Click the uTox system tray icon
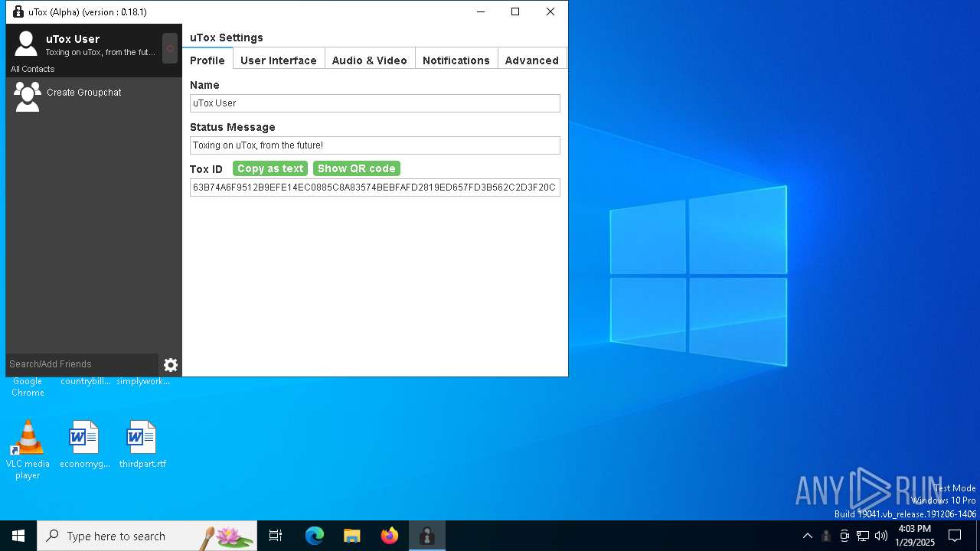Screen dimensions: 980x551 [x=826, y=536]
